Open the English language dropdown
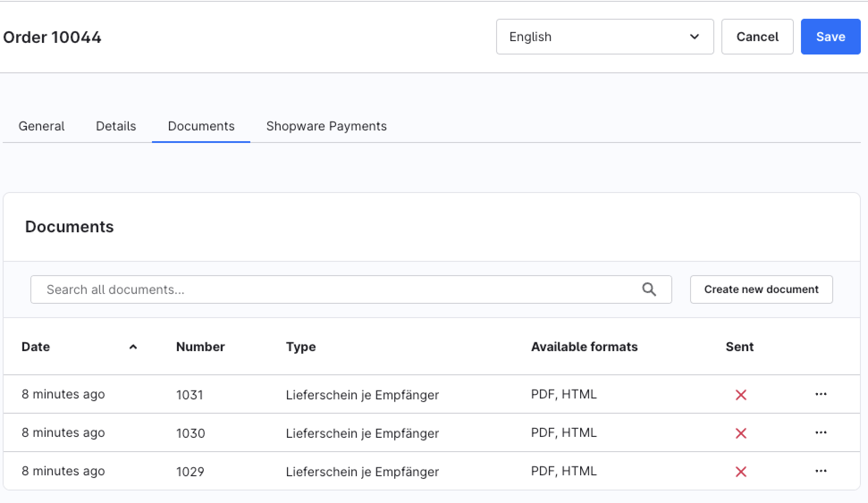The width and height of the screenshot is (868, 503). pyautogui.click(x=605, y=37)
